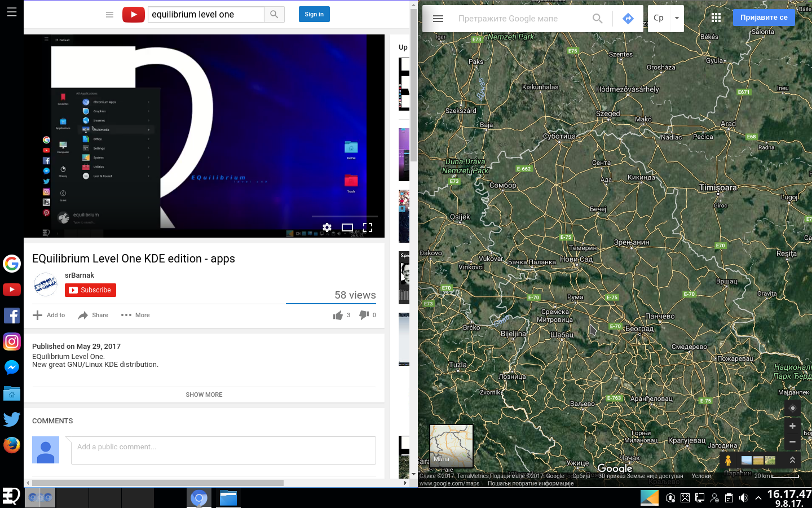Open Facebook shortcut in left dock

coord(12,316)
